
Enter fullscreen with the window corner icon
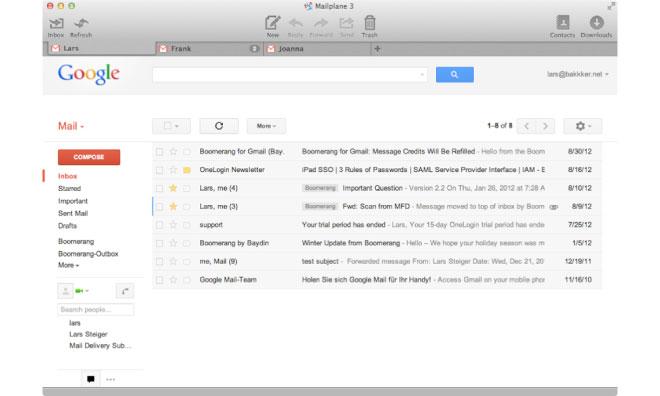611,6
